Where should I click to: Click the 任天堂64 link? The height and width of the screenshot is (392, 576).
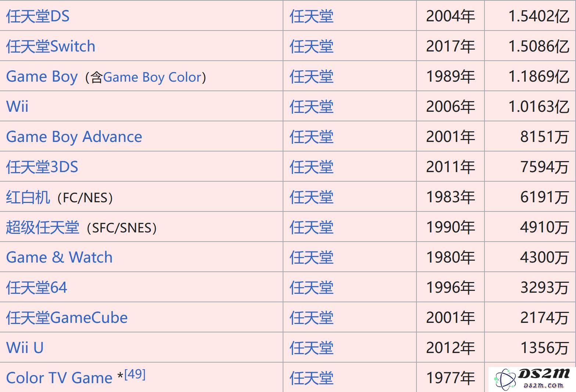point(37,288)
